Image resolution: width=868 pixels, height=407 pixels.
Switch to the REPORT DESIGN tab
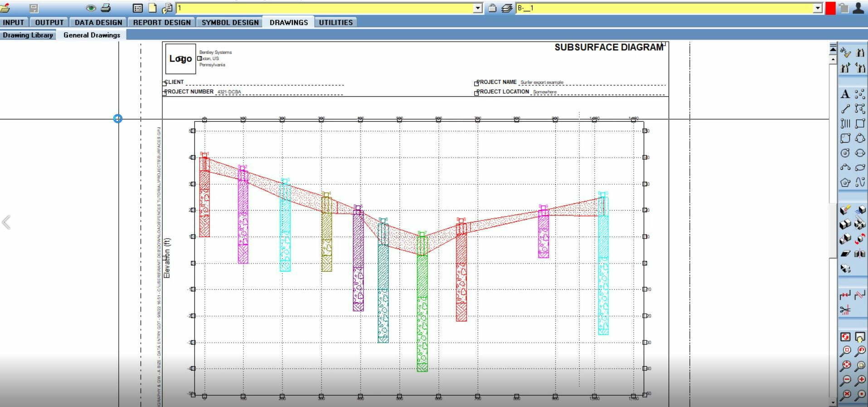point(162,22)
